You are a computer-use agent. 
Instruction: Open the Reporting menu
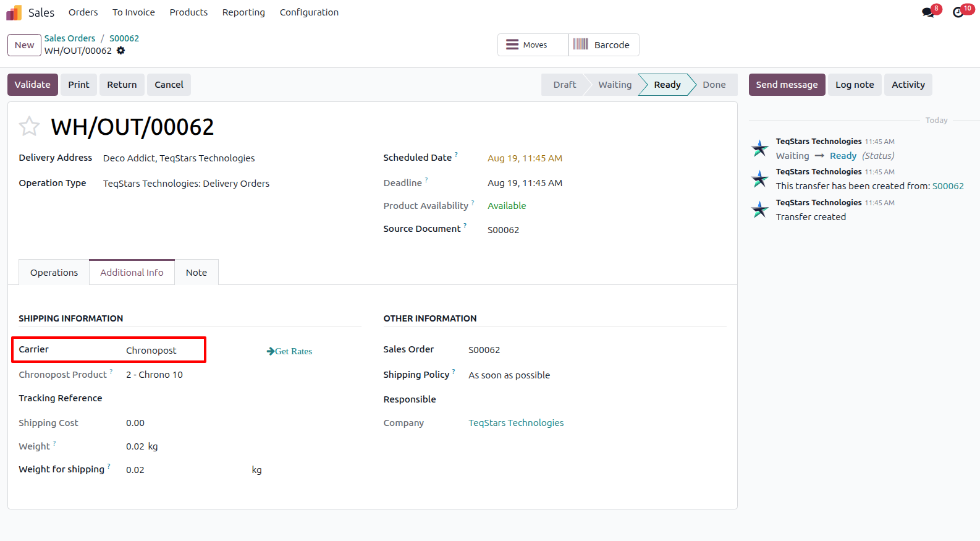(243, 12)
